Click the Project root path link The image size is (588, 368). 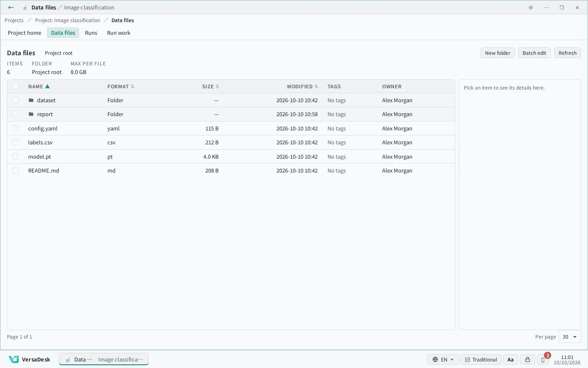(x=59, y=53)
